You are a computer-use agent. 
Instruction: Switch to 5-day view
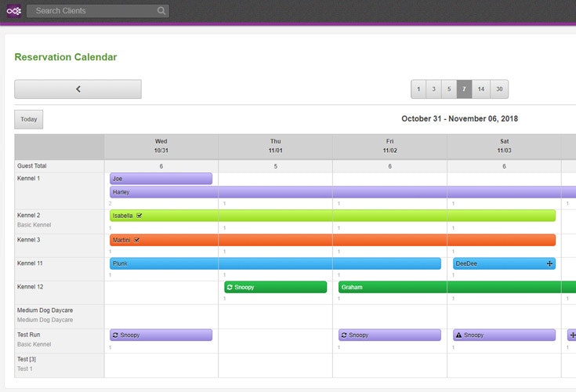tap(449, 89)
